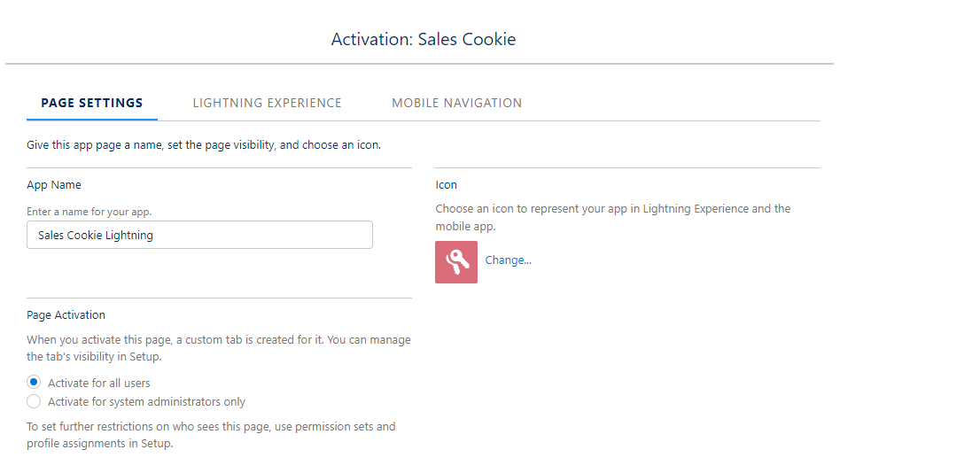
Task: Click the 'Enter a name for your app.' hint
Action: tap(89, 212)
